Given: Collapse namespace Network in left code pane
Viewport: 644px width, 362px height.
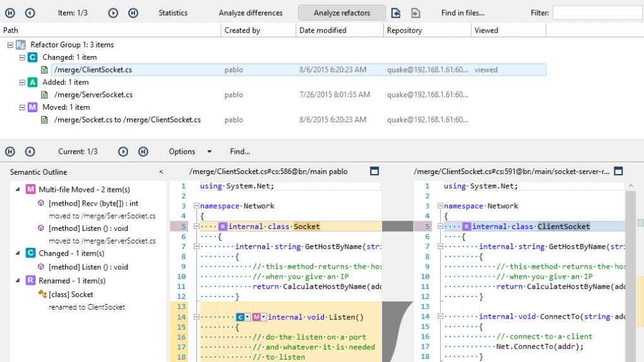Looking at the screenshot, I should tap(196, 206).
